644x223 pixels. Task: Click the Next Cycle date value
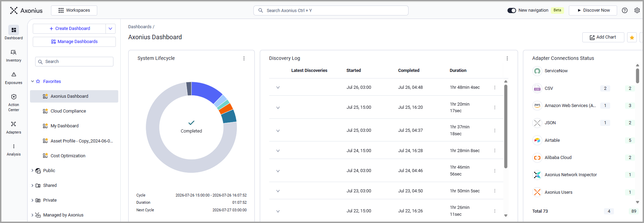(230, 210)
